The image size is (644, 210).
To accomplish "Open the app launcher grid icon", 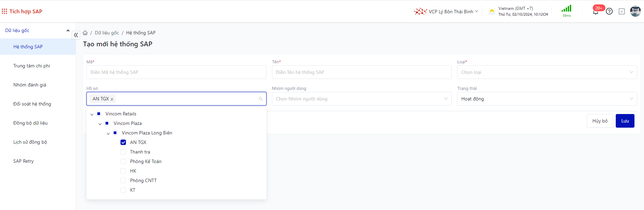I will pyautogui.click(x=4, y=11).
